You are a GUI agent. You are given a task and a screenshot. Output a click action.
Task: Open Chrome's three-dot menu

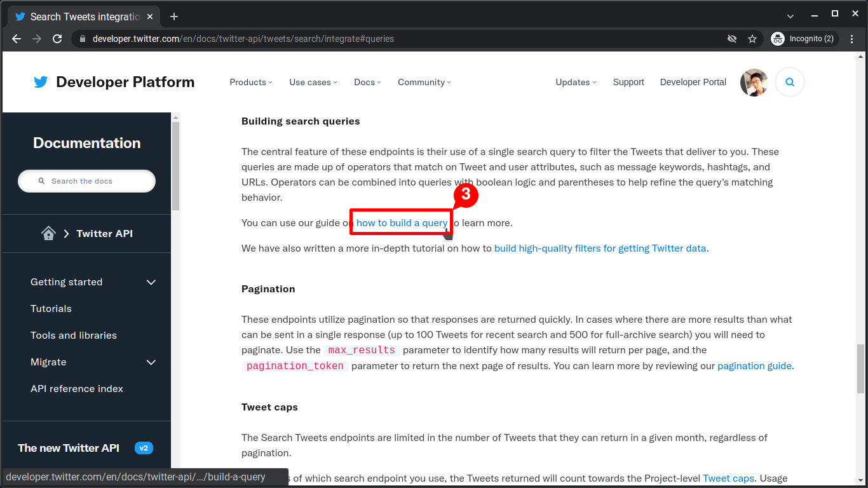[852, 39]
